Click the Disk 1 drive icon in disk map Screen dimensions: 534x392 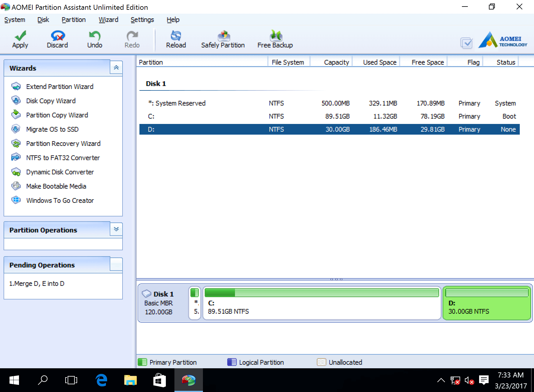(147, 294)
